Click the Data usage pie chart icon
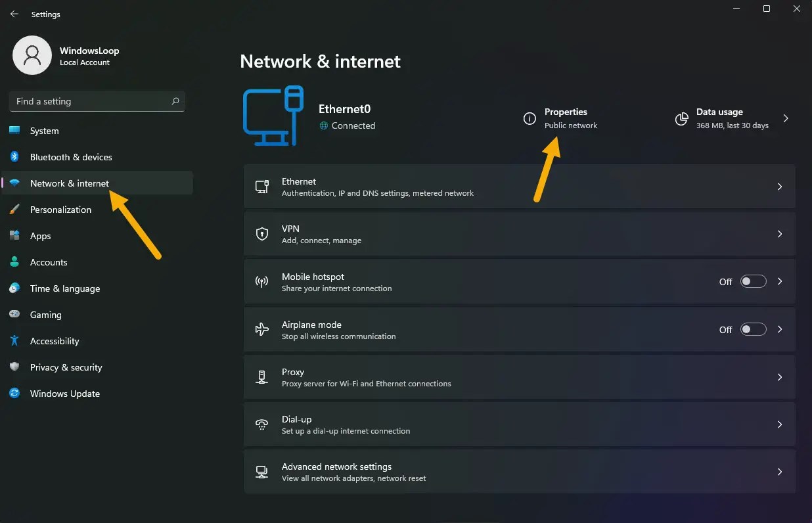The height and width of the screenshot is (523, 812). [682, 119]
